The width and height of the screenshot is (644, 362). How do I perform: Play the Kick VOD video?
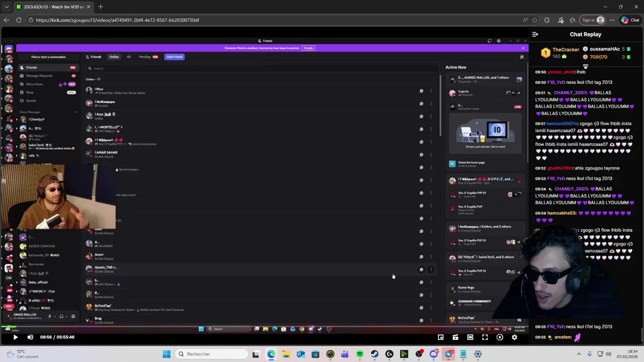click(15, 337)
